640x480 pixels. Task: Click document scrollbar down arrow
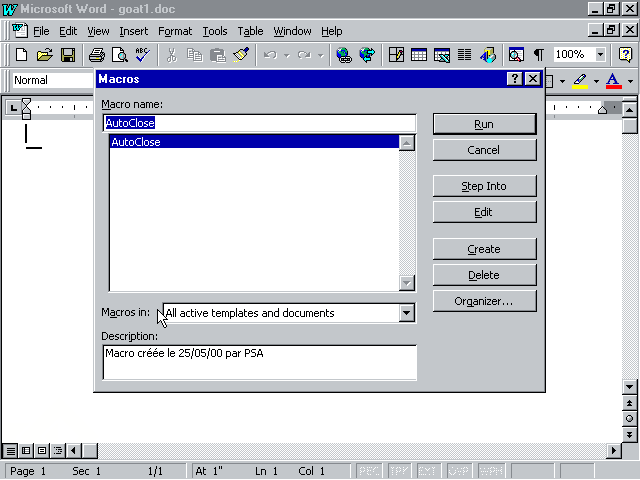click(x=629, y=387)
